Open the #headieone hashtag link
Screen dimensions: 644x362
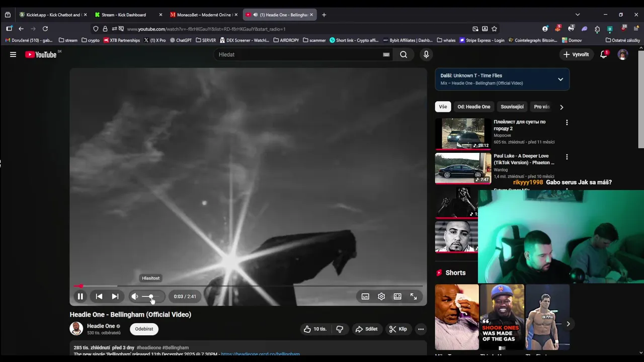click(x=149, y=347)
